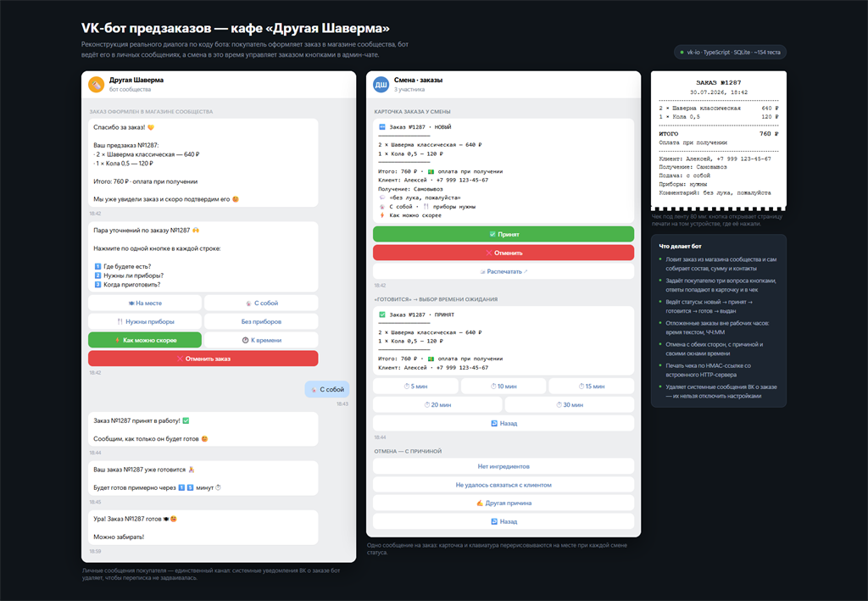Select reason Не удалось связаться с клиентом
Image resolution: width=868 pixels, height=601 pixels.
click(x=504, y=484)
